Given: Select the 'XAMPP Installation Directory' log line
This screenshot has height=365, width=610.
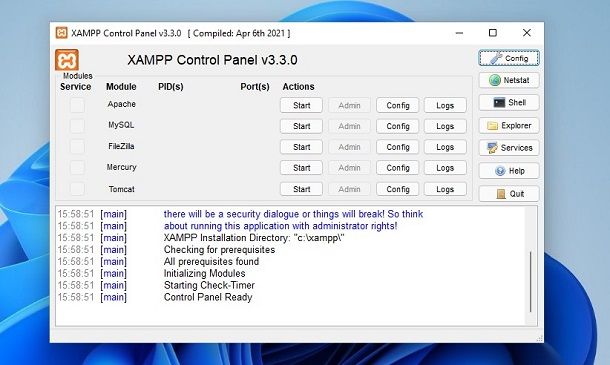Looking at the screenshot, I should pos(254,238).
